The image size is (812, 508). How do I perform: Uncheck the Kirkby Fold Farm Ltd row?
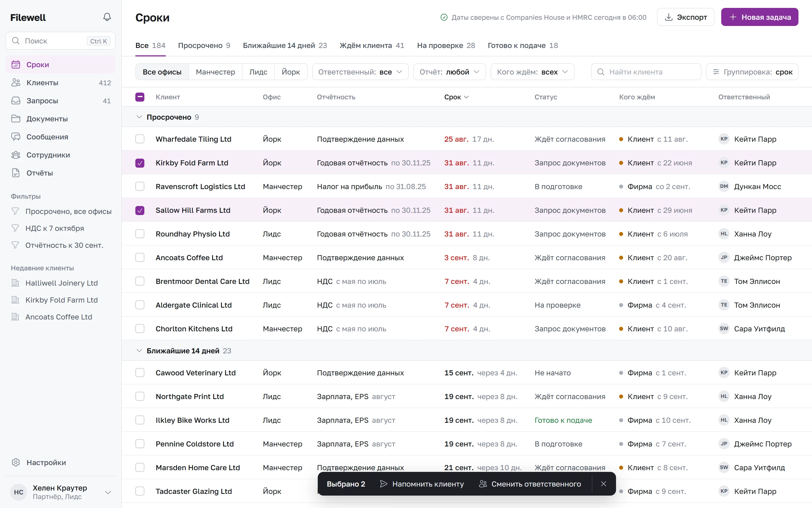140,163
